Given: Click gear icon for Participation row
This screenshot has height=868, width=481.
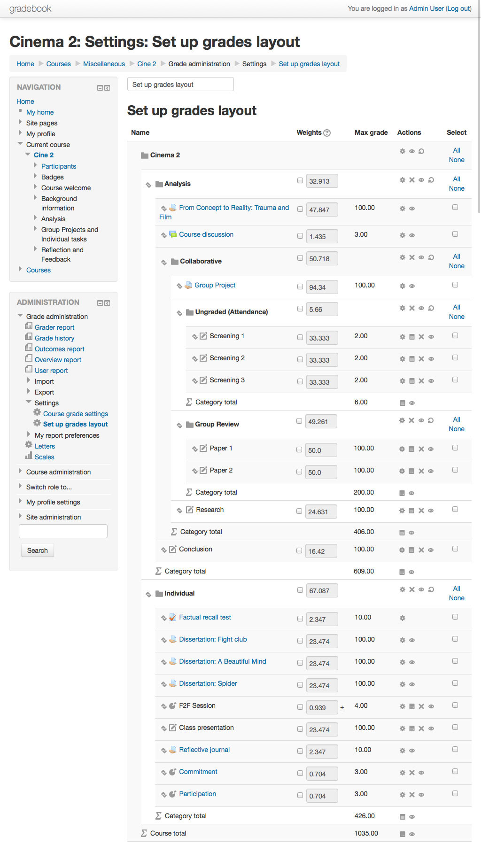Looking at the screenshot, I should tap(402, 795).
